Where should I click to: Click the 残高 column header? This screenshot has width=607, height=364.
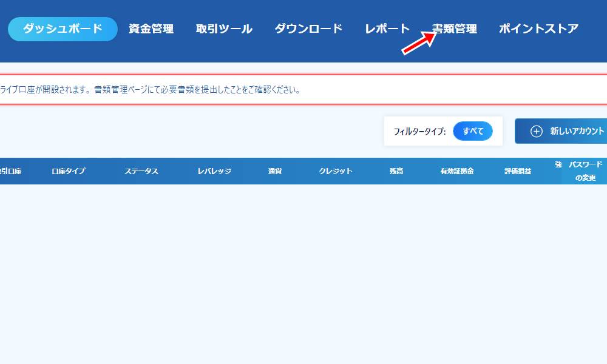click(x=396, y=170)
